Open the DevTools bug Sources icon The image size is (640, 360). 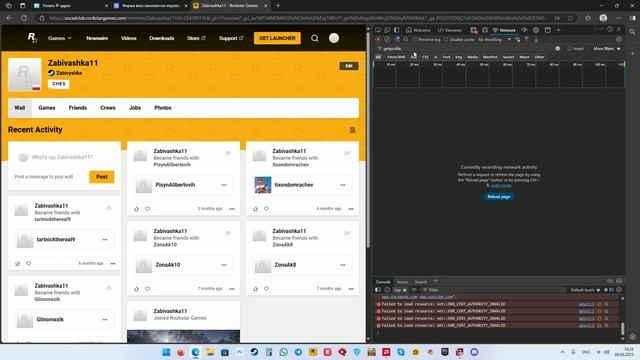(485, 30)
